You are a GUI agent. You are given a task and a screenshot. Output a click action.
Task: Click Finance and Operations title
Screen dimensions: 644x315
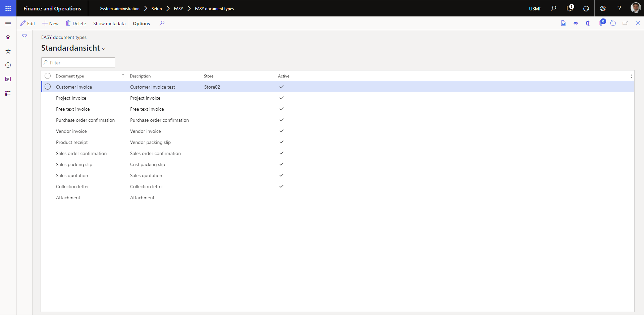52,8
